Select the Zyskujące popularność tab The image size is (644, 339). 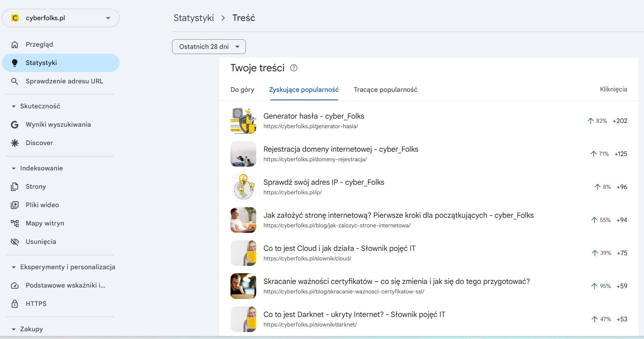(304, 90)
